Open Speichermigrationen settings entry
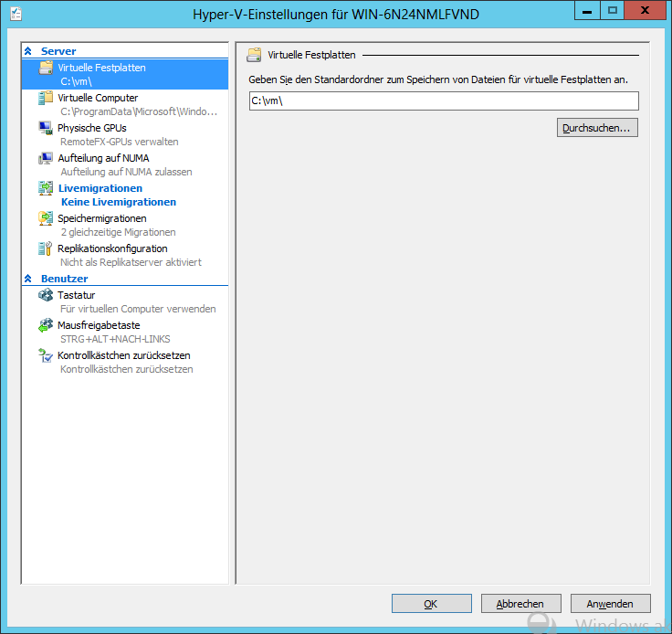Viewport: 672px width, 634px height. tap(101, 218)
